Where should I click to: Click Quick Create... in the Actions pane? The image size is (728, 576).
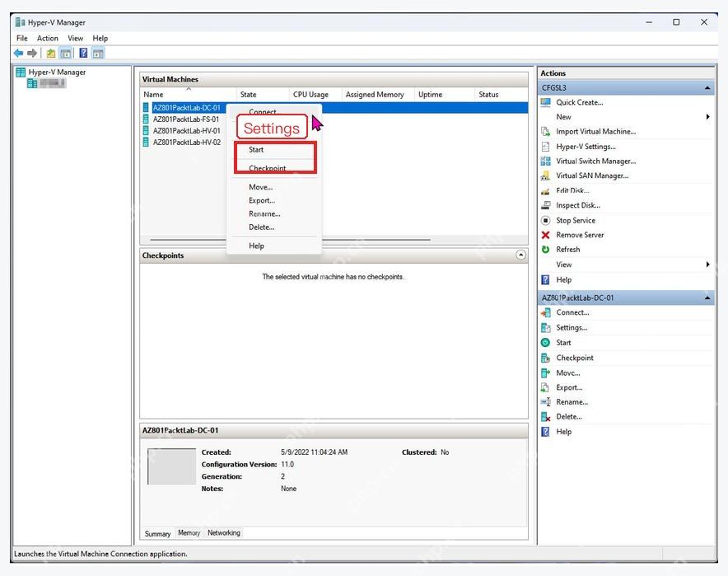click(x=580, y=103)
